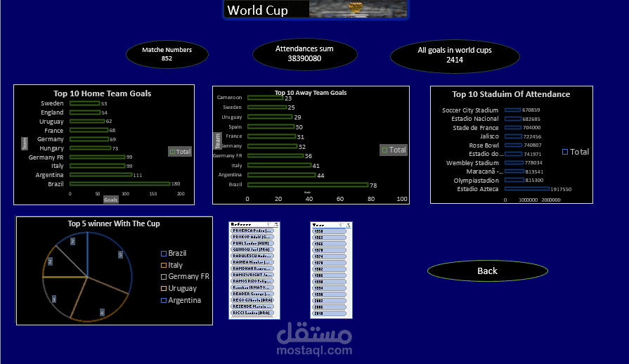The image size is (629, 364).
Task: Filter by referee RAINEA Nicolae
Action: (252, 262)
